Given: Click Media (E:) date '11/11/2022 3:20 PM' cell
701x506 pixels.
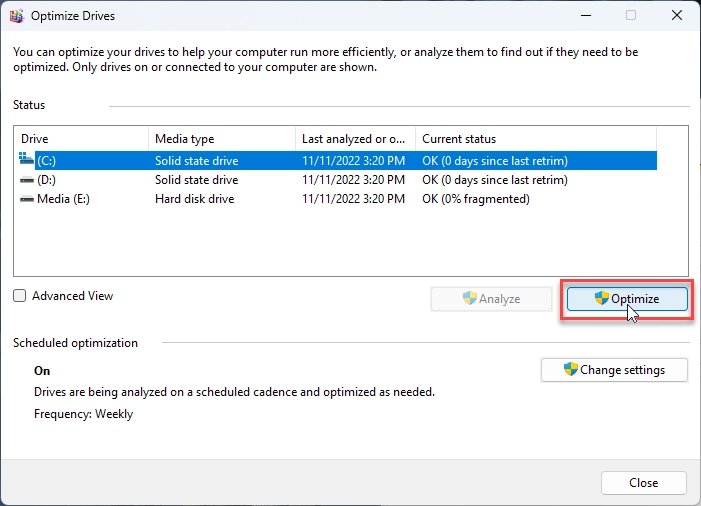Looking at the screenshot, I should tap(353, 199).
